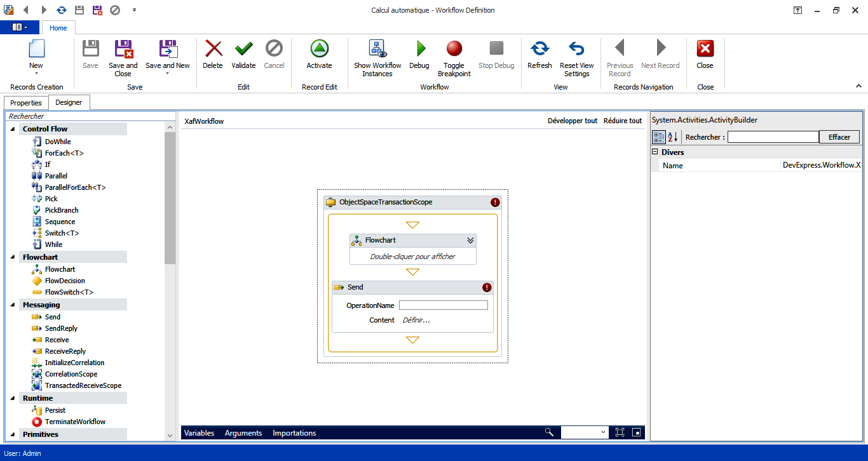Switch to the Designer tab
The height and width of the screenshot is (461, 868).
click(69, 102)
